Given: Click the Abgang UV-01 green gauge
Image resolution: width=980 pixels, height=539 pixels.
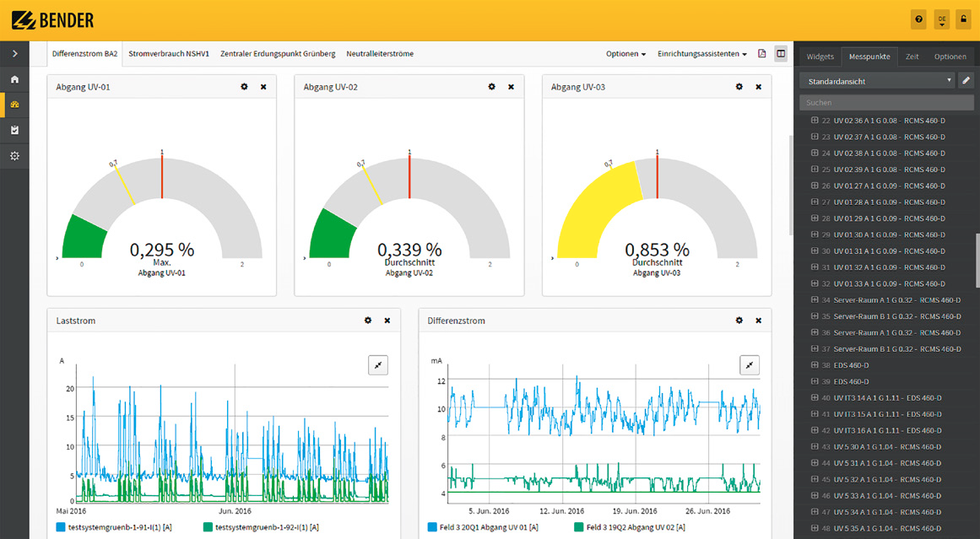Looking at the screenshot, I should tap(85, 236).
